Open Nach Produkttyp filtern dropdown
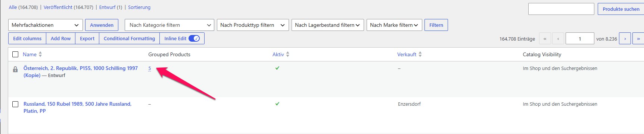644x134 pixels. pos(253,25)
